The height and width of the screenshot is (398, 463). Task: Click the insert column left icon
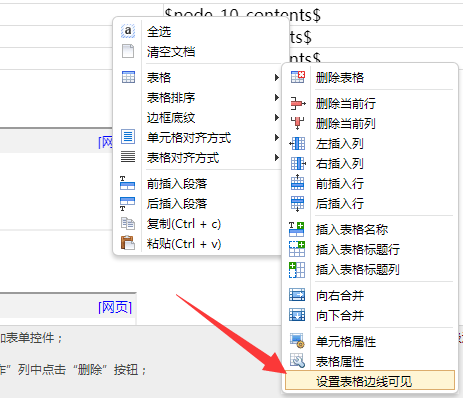(x=297, y=143)
